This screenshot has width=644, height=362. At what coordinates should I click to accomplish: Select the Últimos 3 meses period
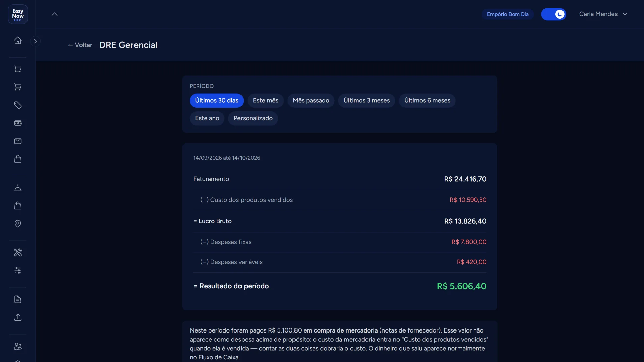[x=367, y=101]
